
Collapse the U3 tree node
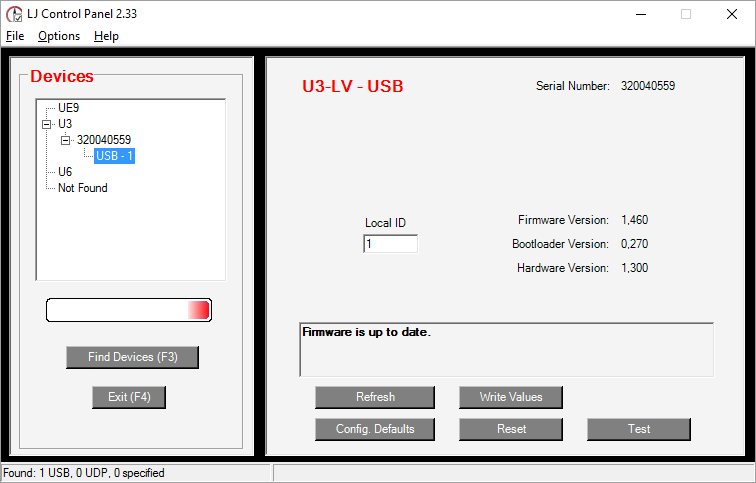click(47, 124)
